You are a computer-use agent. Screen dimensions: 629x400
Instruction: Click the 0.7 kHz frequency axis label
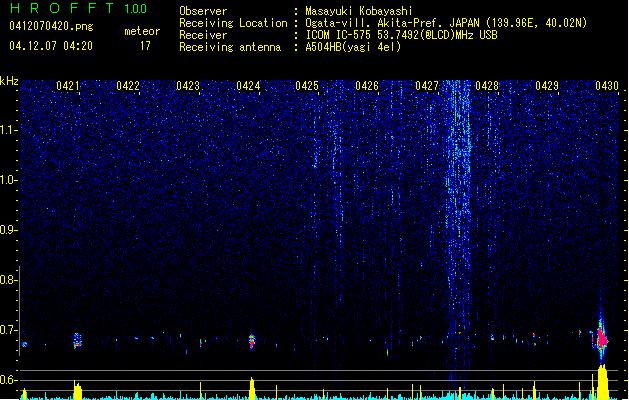click(9, 330)
